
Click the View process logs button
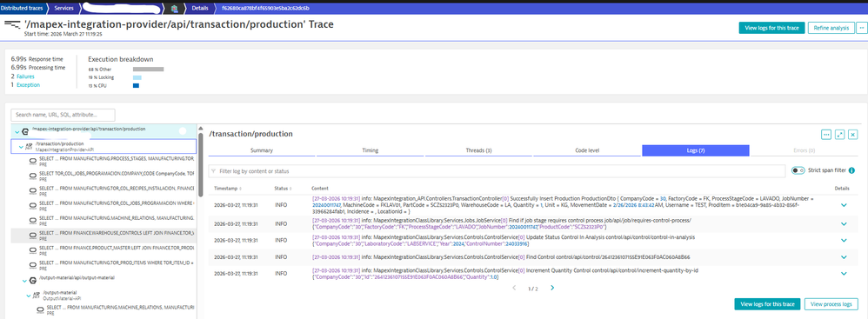pos(831,304)
